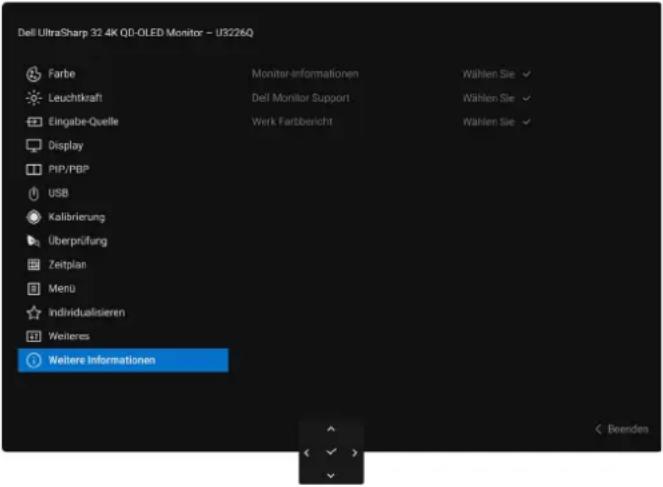Click the Leuchtkraft sun icon
The height and width of the screenshot is (487, 663).
click(33, 98)
